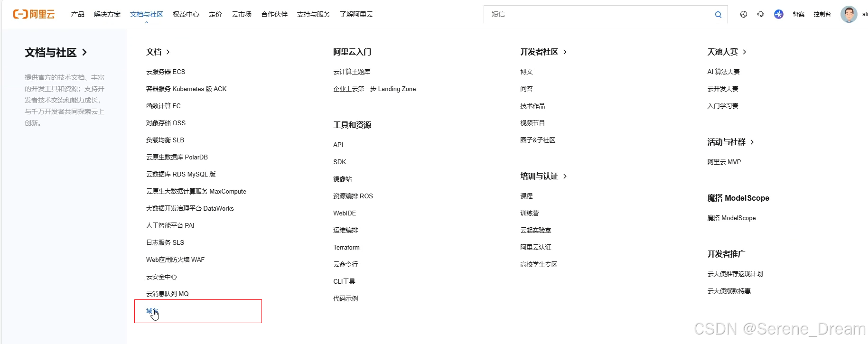
Task: Click the 备案 link
Action: point(799,14)
